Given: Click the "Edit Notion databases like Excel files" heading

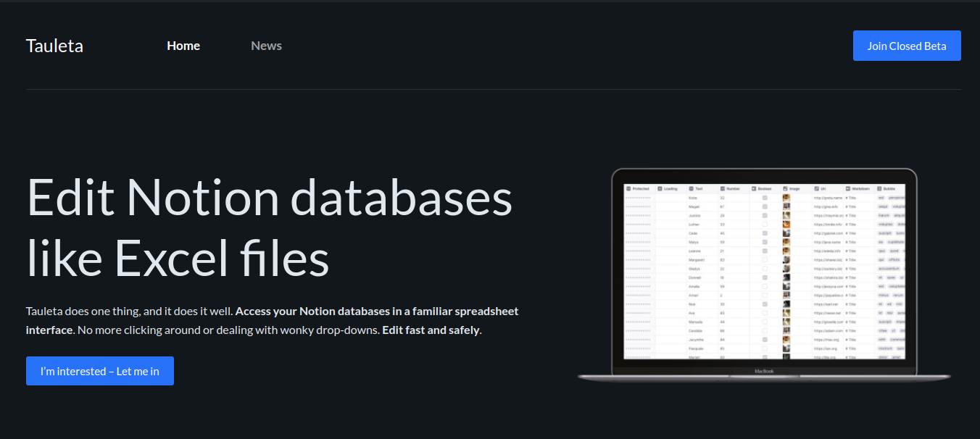Looking at the screenshot, I should click(270, 228).
